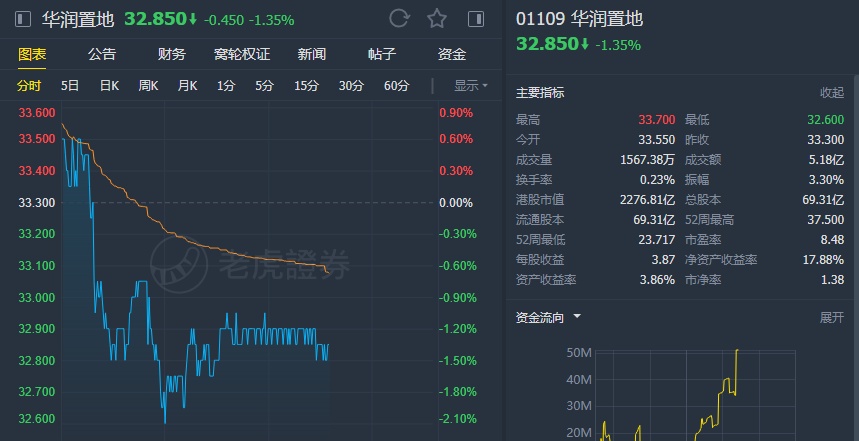Toggle the right sidebar panel icon
Viewport: 859px width, 441px height.
point(476,20)
